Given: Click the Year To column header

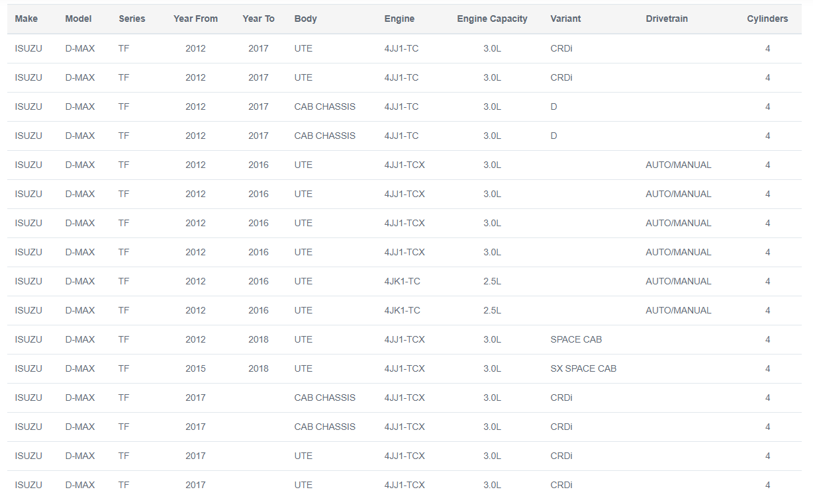Looking at the screenshot, I should pyautogui.click(x=258, y=19).
